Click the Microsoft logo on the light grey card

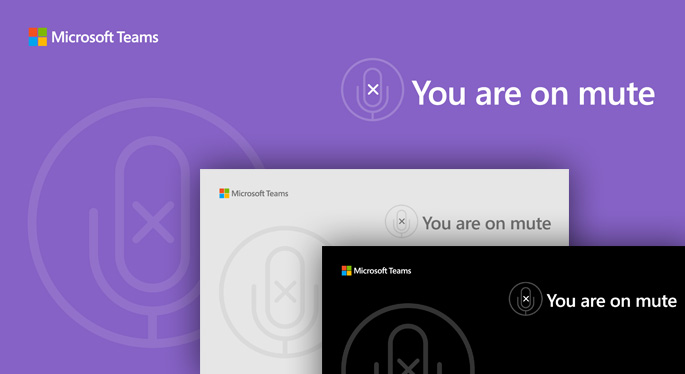click(x=224, y=193)
